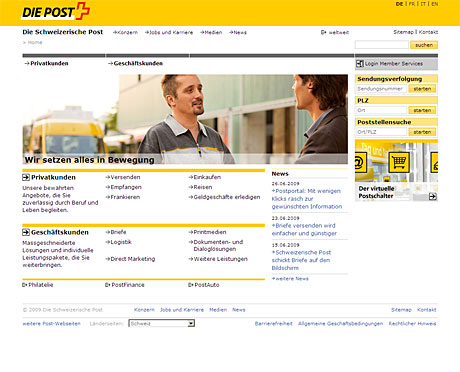Open Barrierefreiheit footer link
Screen dimensions: 460x372
[274, 324]
